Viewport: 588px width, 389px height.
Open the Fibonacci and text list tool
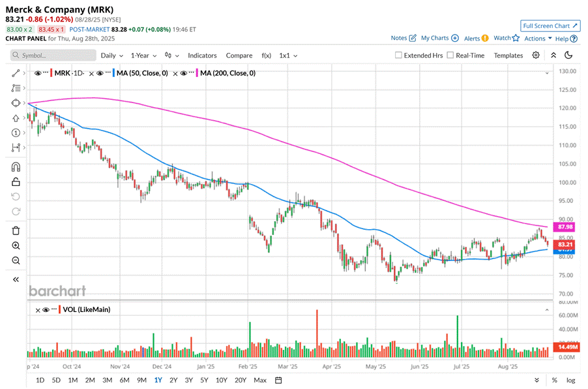16,88
